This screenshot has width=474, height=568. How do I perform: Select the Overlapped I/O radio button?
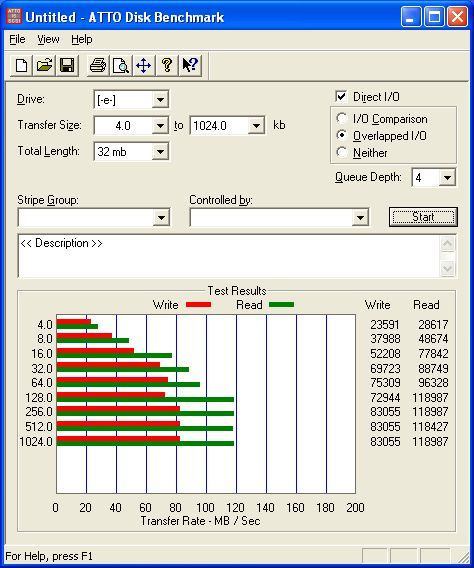[341, 135]
